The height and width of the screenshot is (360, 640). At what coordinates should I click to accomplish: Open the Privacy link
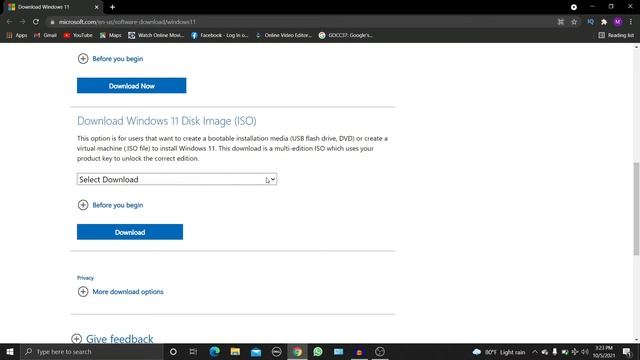(85, 278)
